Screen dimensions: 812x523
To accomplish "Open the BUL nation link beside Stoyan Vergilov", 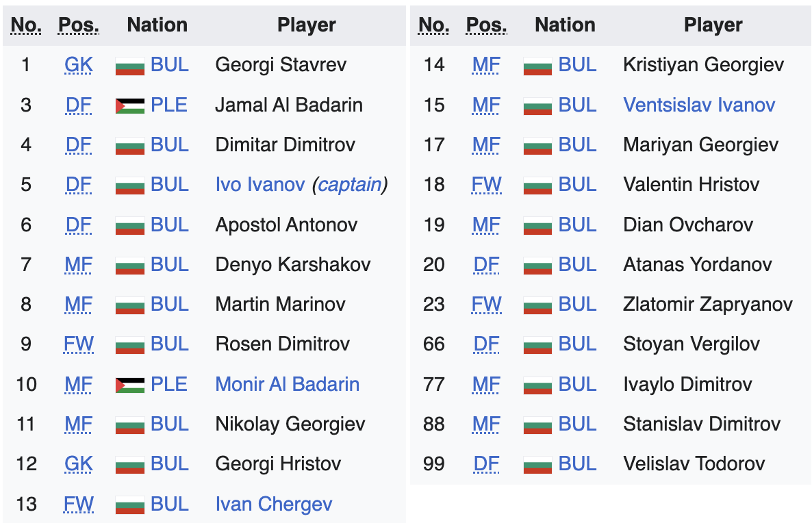I will point(577,344).
